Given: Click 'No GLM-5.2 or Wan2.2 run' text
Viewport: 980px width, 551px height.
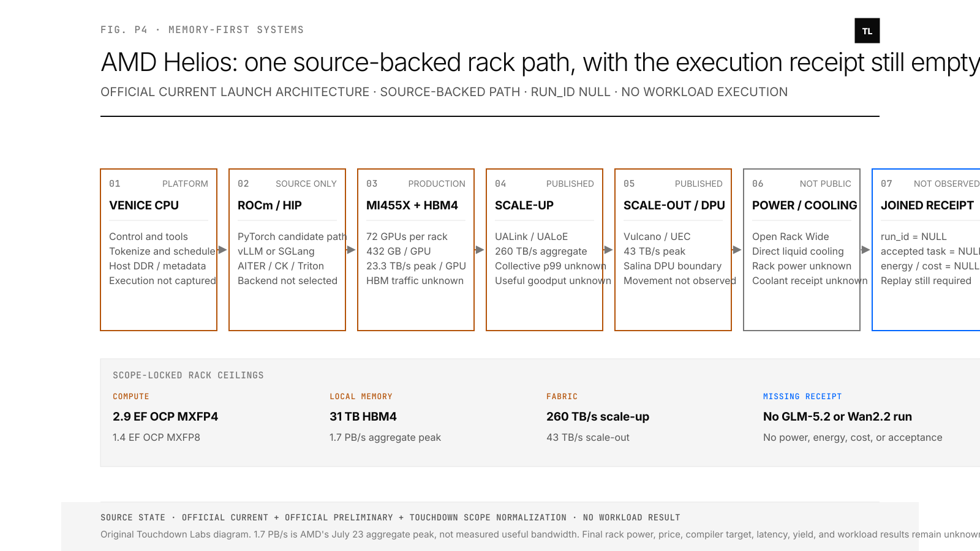Looking at the screenshot, I should (837, 416).
